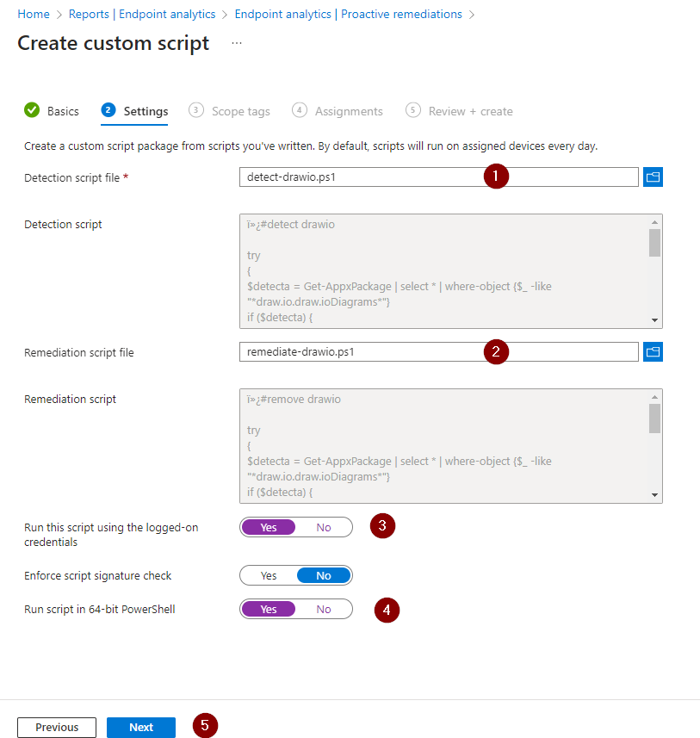Click the Next button

[x=141, y=727]
